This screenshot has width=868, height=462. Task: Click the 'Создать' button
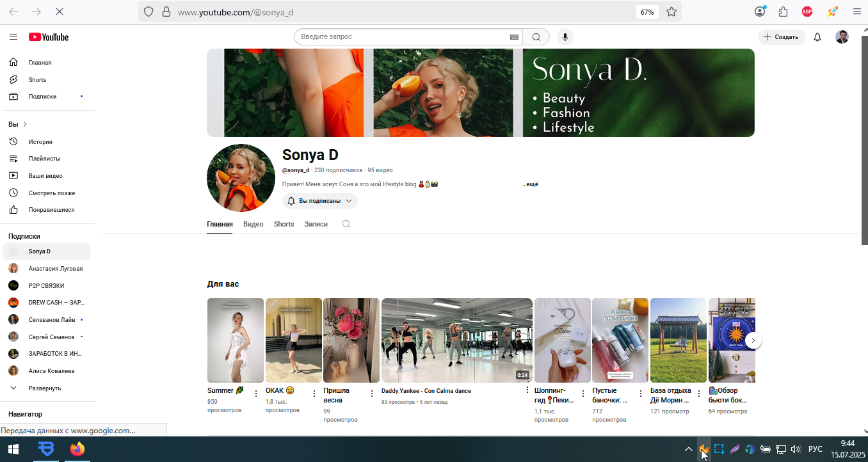click(782, 37)
